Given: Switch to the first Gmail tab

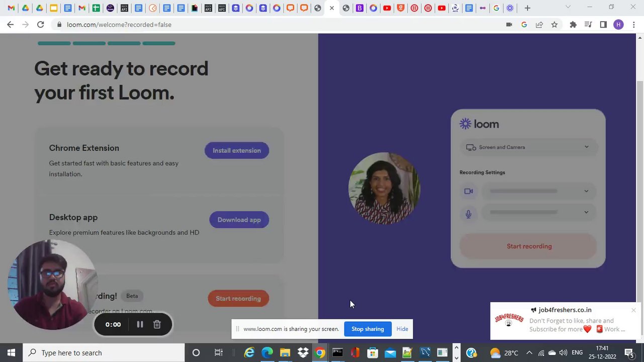Looking at the screenshot, I should point(11,8).
